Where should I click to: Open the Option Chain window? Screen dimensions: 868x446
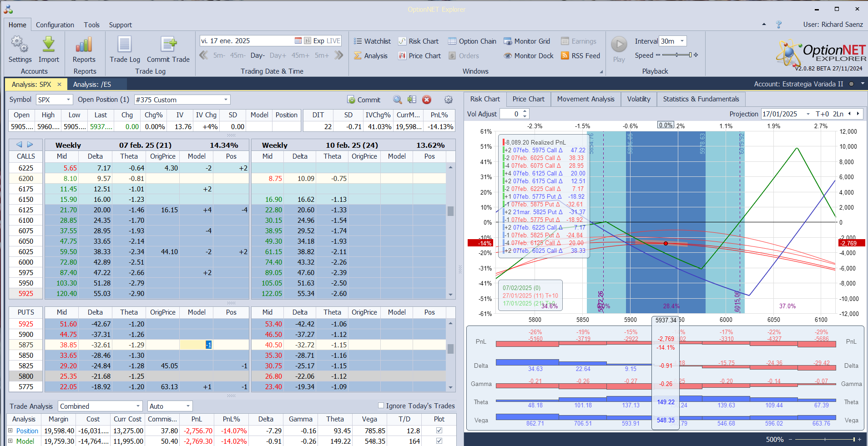point(472,41)
